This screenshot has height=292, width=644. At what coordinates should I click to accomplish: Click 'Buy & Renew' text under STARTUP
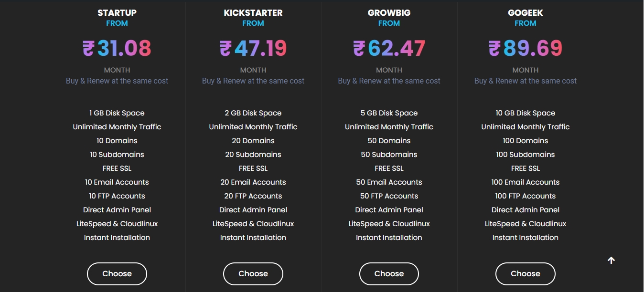click(x=117, y=81)
